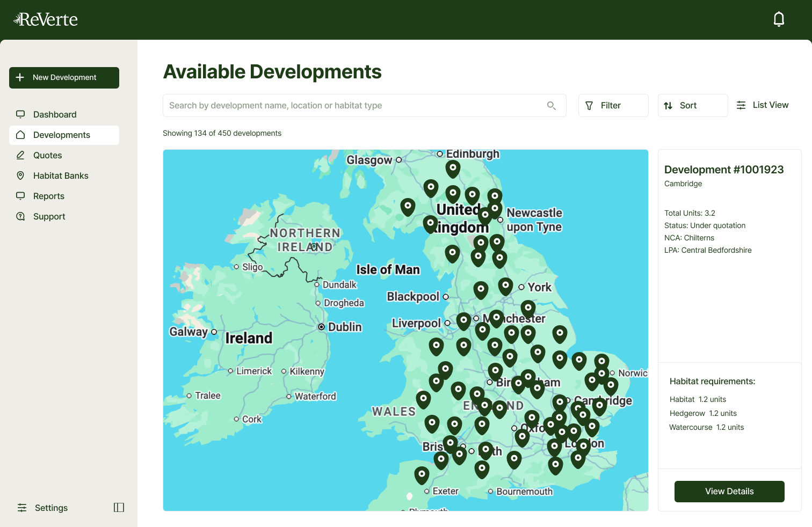Image resolution: width=812 pixels, height=527 pixels.
Task: Click the Habitat Banks location icon
Action: pyautogui.click(x=20, y=175)
